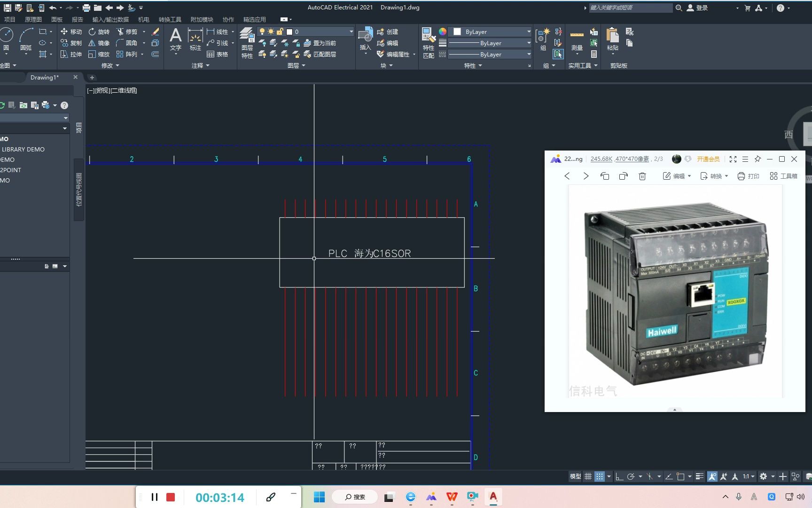
Task: Click the keyword search input field
Action: point(631,8)
